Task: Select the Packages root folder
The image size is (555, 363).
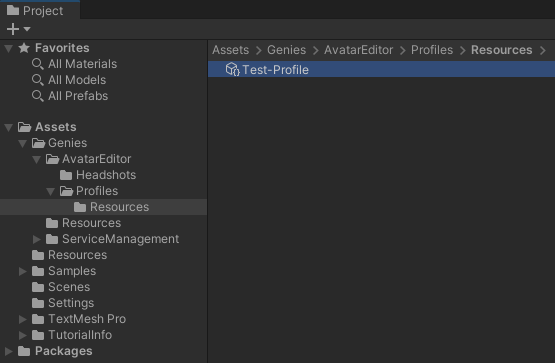Action: [64, 351]
